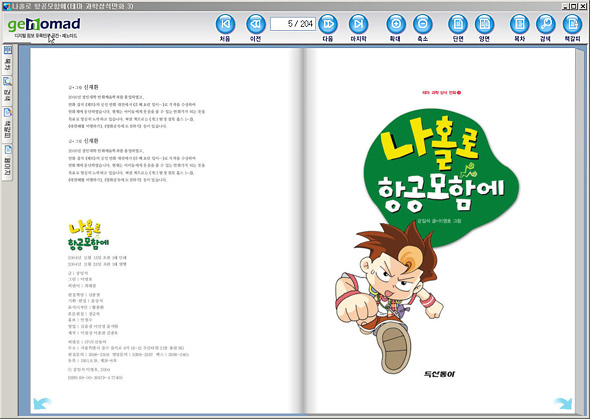Screen dimensions: 590x419
Task: Turn page back with bottom-left arrow
Action: coord(42,403)
